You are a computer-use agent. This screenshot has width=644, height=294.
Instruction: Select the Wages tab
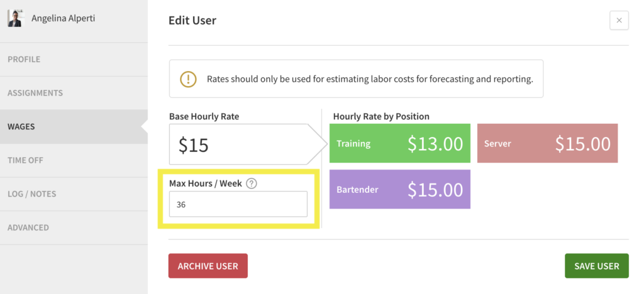tap(21, 127)
